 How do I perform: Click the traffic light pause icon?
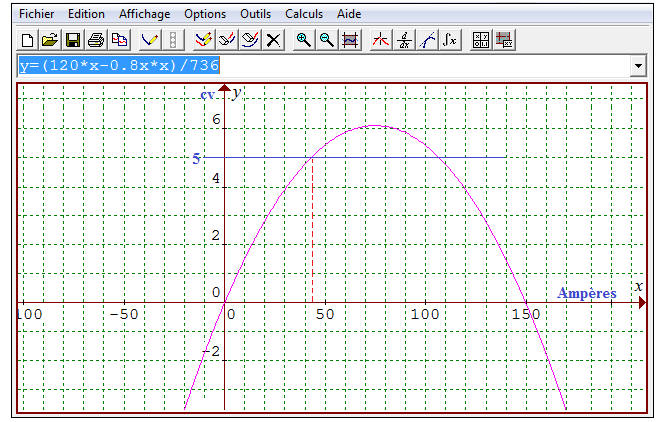173,40
